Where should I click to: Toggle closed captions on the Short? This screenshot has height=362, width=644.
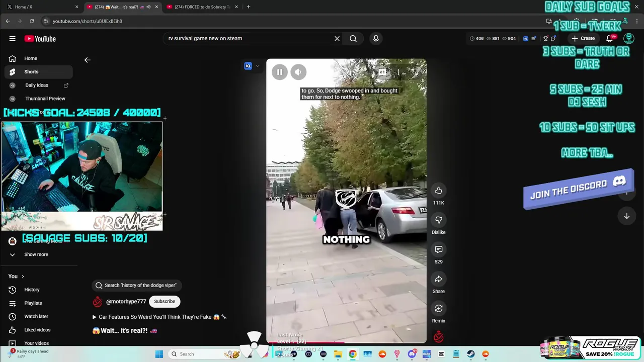pos(382,72)
